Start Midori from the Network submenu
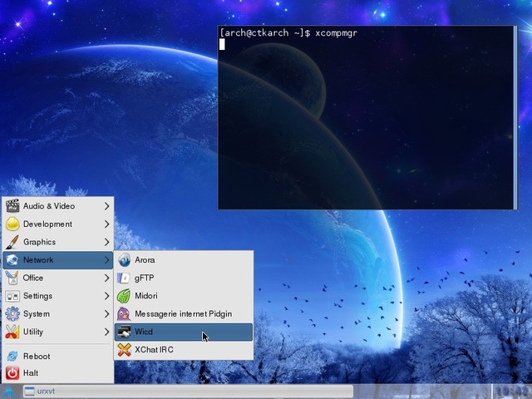 pyautogui.click(x=184, y=296)
